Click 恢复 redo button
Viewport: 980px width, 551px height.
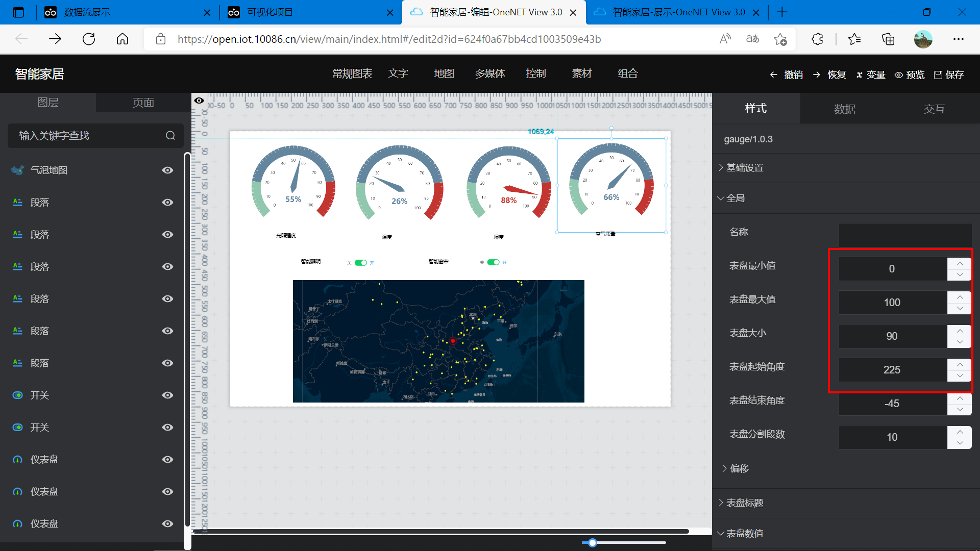(x=829, y=75)
